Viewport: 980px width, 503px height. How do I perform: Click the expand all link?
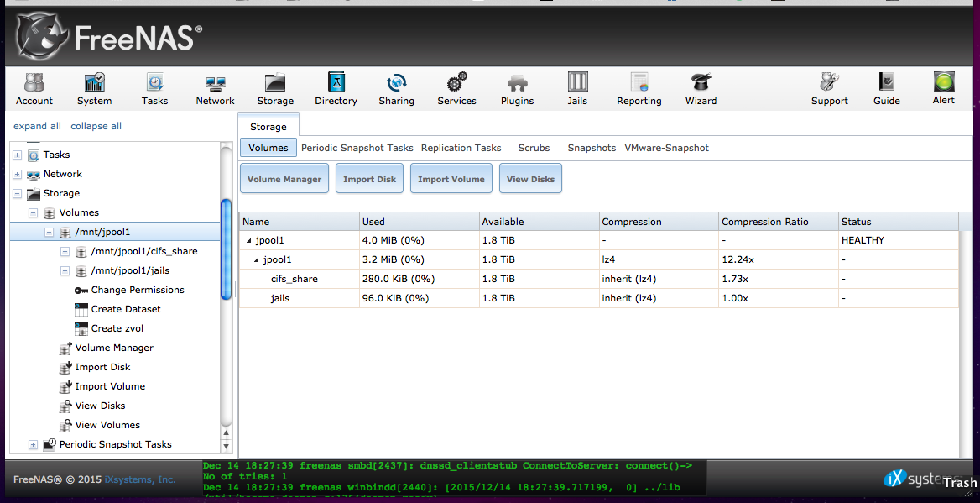click(x=38, y=126)
